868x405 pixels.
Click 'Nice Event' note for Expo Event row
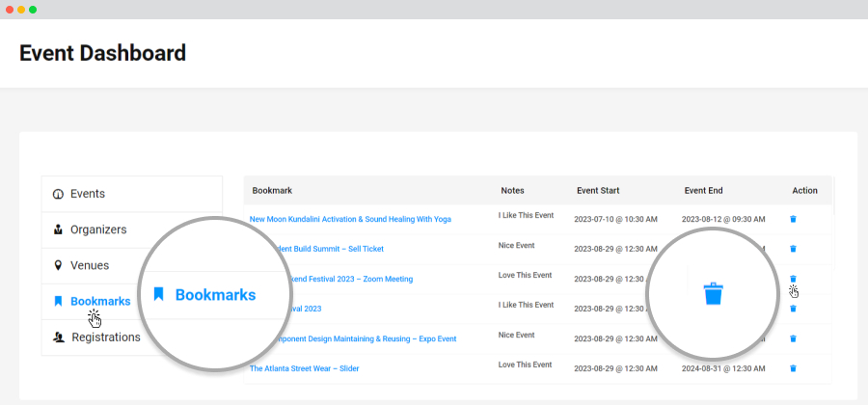coord(517,335)
